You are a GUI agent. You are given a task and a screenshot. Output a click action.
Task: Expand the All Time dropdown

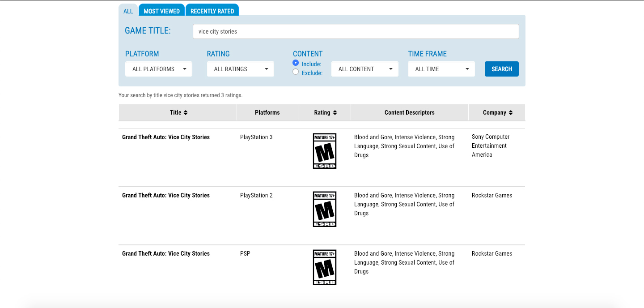pos(441,69)
